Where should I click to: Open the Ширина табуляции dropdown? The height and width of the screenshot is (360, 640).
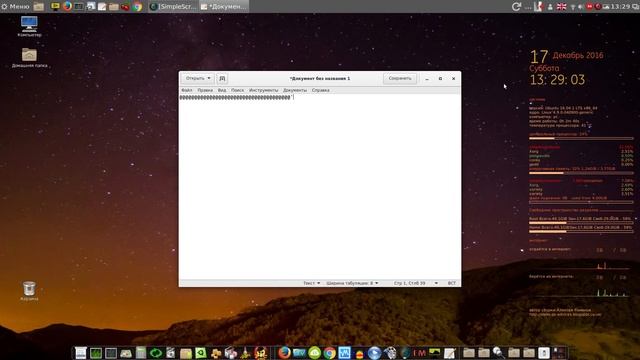(352, 283)
